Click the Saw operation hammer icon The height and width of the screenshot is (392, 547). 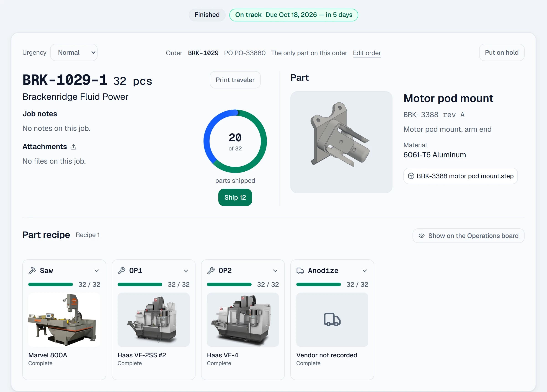32,271
